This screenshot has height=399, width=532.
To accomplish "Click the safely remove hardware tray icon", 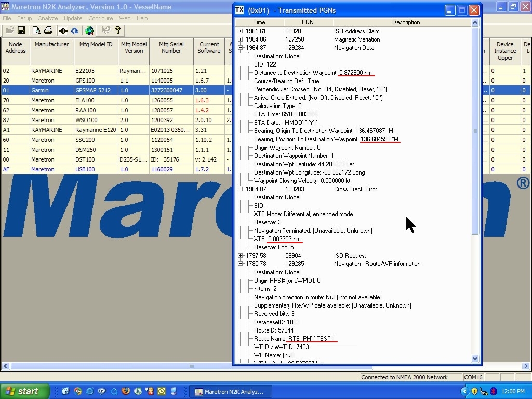I will click(484, 392).
